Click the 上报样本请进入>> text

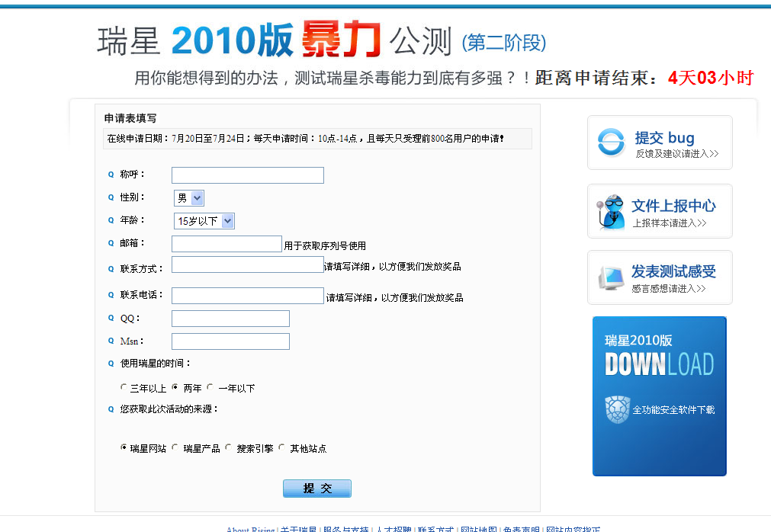670,223
